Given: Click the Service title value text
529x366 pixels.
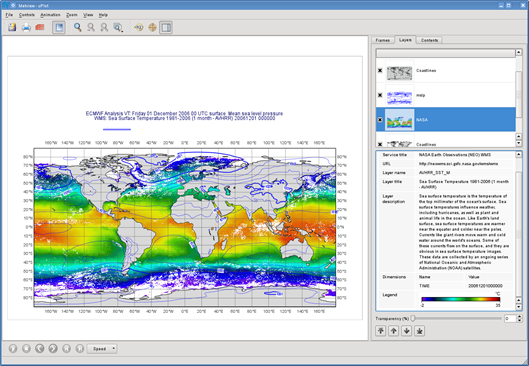Looking at the screenshot, I should click(x=455, y=155).
